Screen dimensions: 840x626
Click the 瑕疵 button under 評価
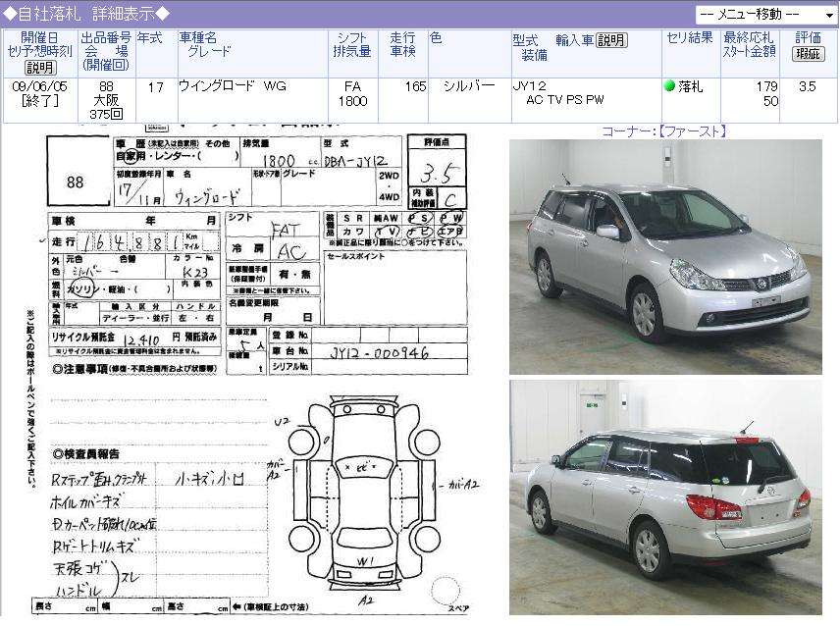[x=808, y=54]
